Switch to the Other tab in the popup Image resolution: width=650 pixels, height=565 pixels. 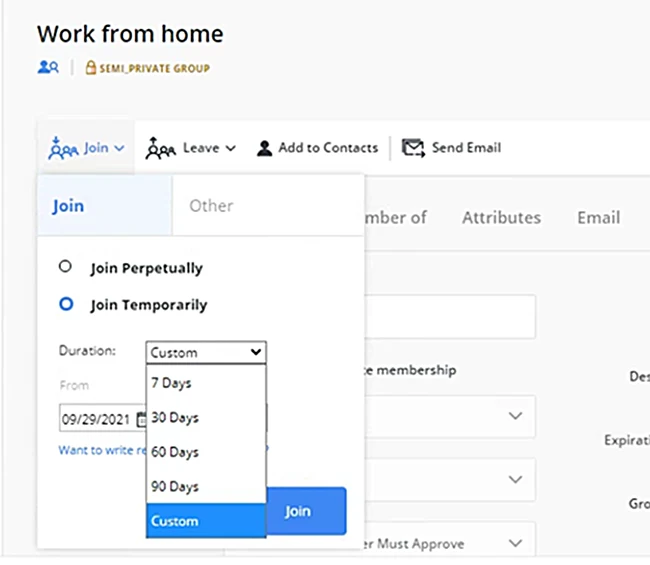[211, 206]
